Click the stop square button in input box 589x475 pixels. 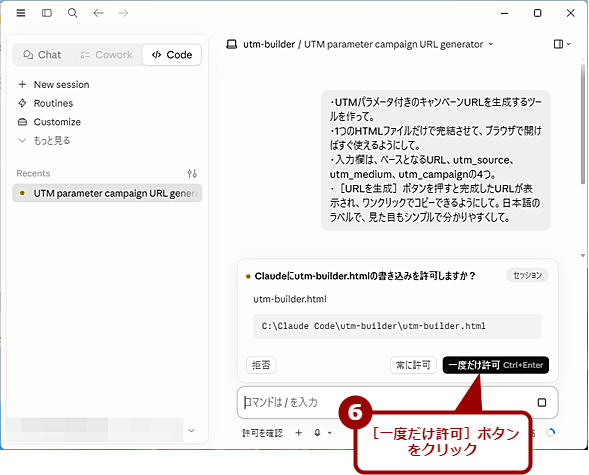542,403
